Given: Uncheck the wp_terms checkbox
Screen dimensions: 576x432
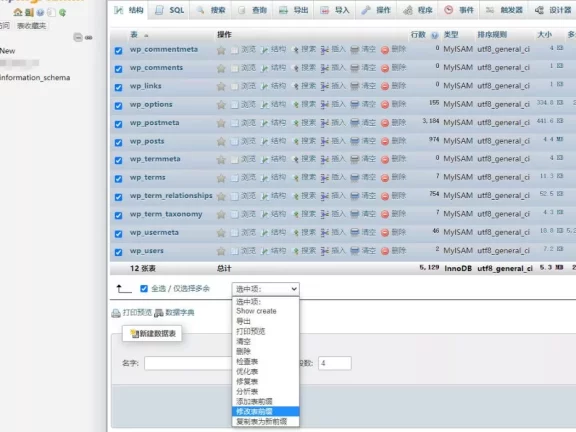Looking at the screenshot, I should click(118, 179).
